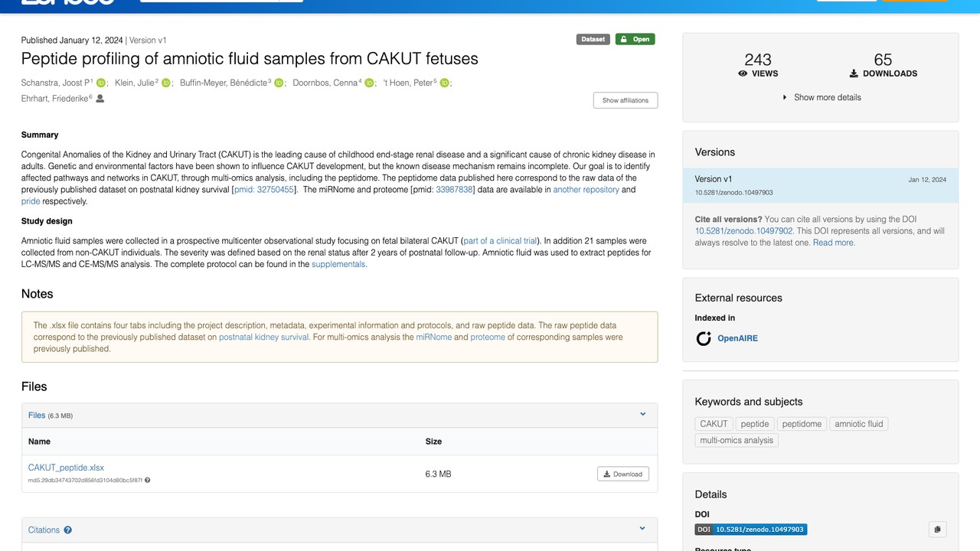This screenshot has width=980, height=551.
Task: Select the amniotic fluid keyword tag
Action: 859,424
